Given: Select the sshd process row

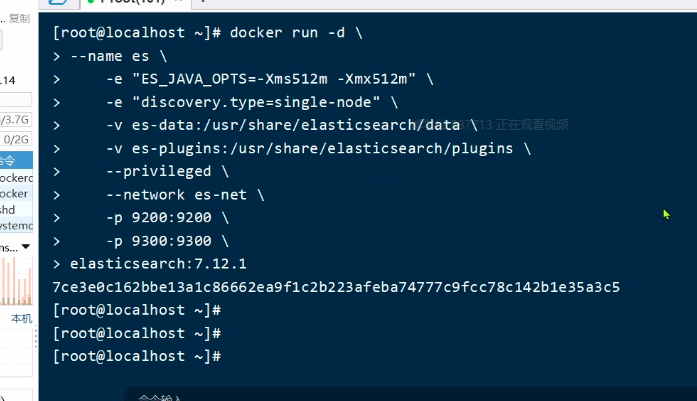Looking at the screenshot, I should pos(10,209).
